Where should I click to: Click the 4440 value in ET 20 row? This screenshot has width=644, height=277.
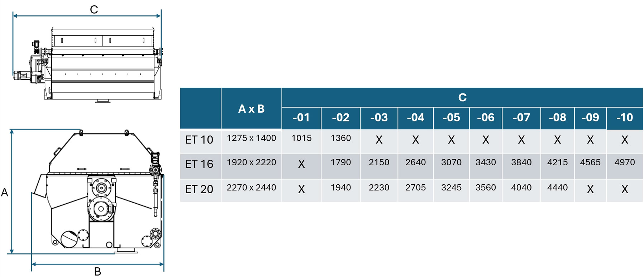(x=557, y=188)
